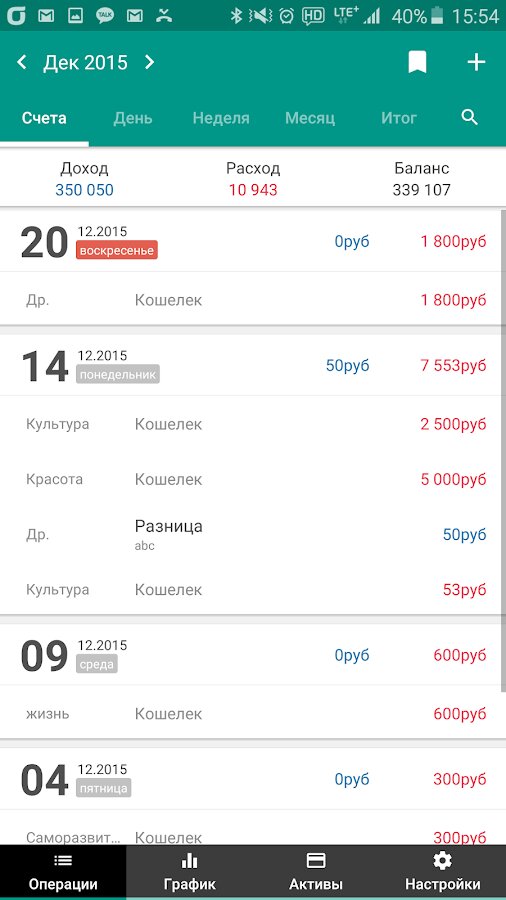506x900 pixels.
Task: Tap the жизнь 600руб transaction row
Action: coord(253,714)
